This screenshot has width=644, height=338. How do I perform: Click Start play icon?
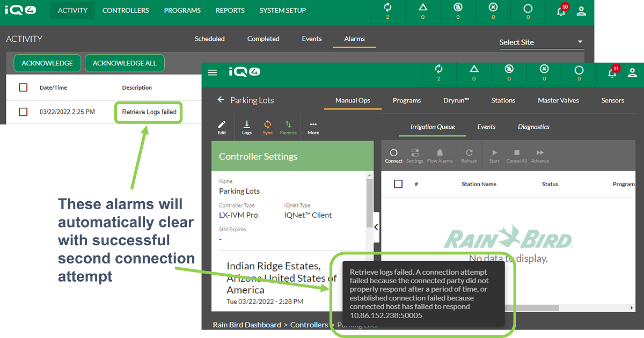click(494, 156)
